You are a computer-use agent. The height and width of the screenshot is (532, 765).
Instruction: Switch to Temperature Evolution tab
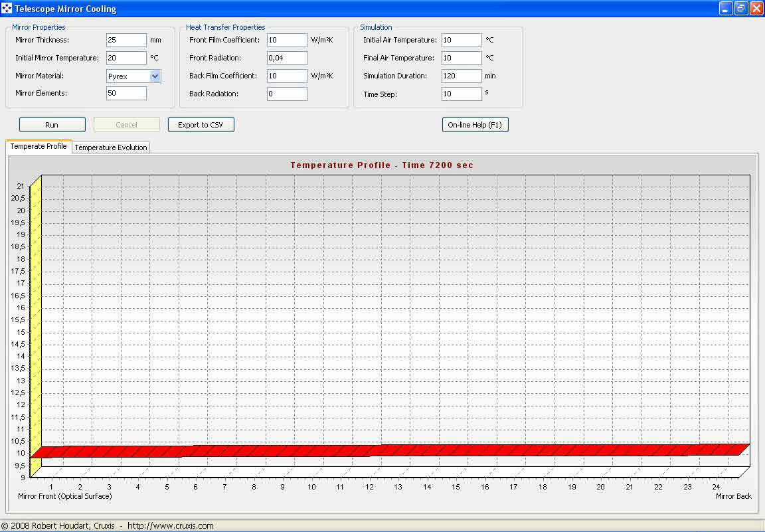[x=111, y=147]
